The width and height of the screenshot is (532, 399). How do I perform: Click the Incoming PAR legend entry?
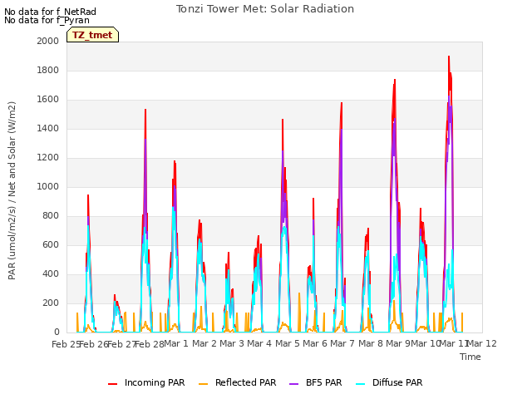tap(146, 382)
